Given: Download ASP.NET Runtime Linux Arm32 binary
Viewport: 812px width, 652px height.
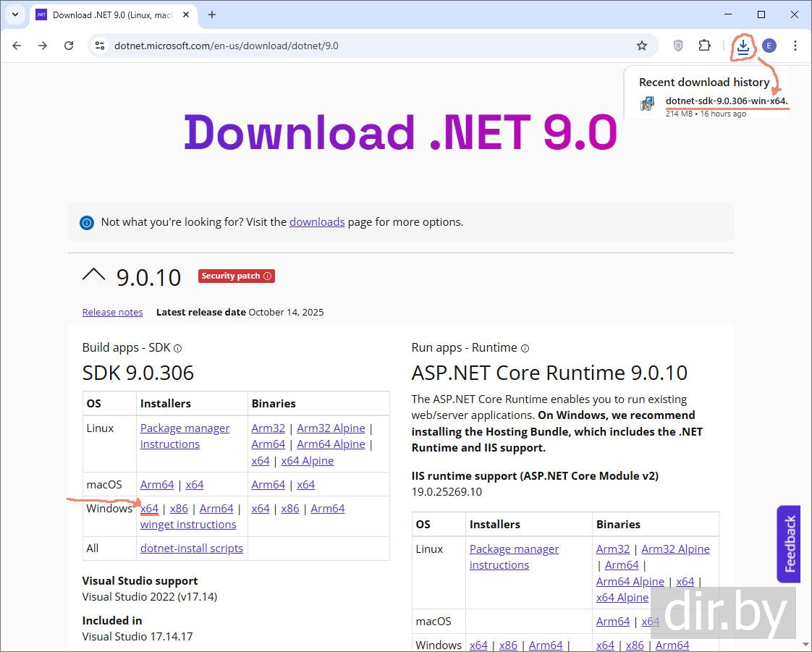Looking at the screenshot, I should [x=613, y=549].
